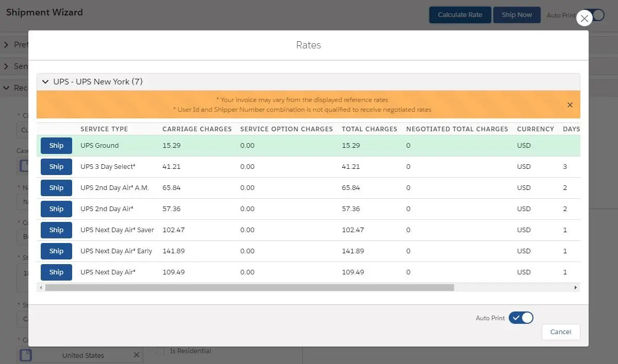Ship with UPS 2nd Day Air A.M.
The width and height of the screenshot is (618, 364).
(x=56, y=188)
